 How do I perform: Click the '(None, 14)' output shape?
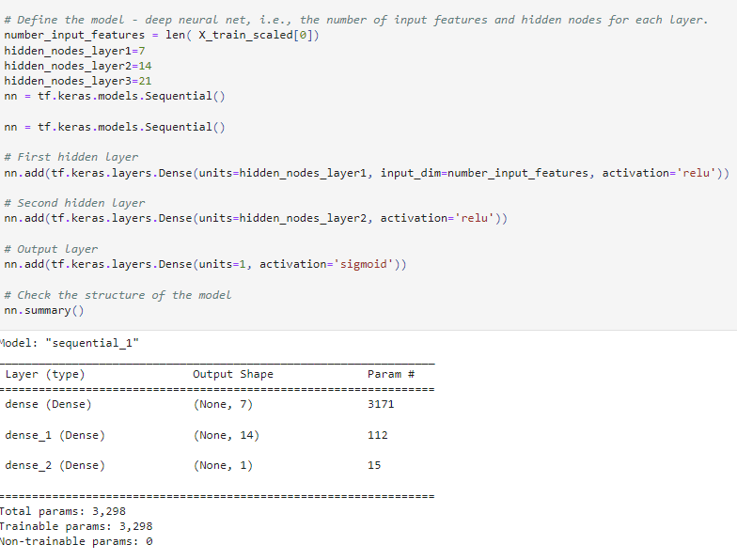tap(227, 436)
